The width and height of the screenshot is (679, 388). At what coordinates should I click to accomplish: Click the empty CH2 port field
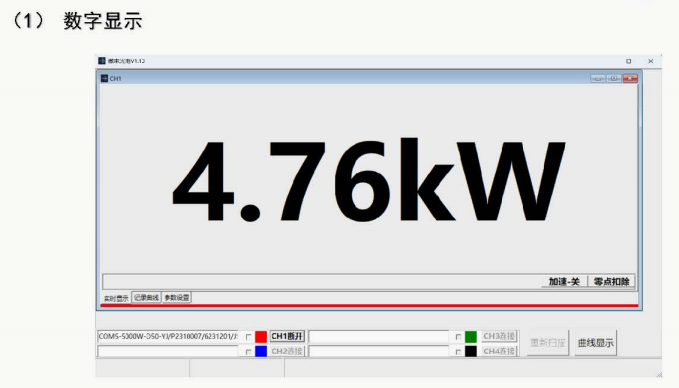coord(168,351)
